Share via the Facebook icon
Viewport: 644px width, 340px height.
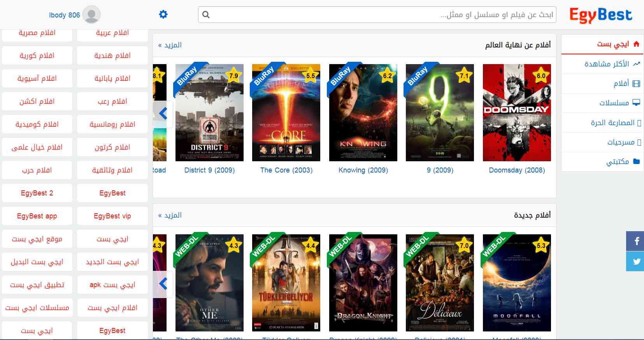(635, 241)
